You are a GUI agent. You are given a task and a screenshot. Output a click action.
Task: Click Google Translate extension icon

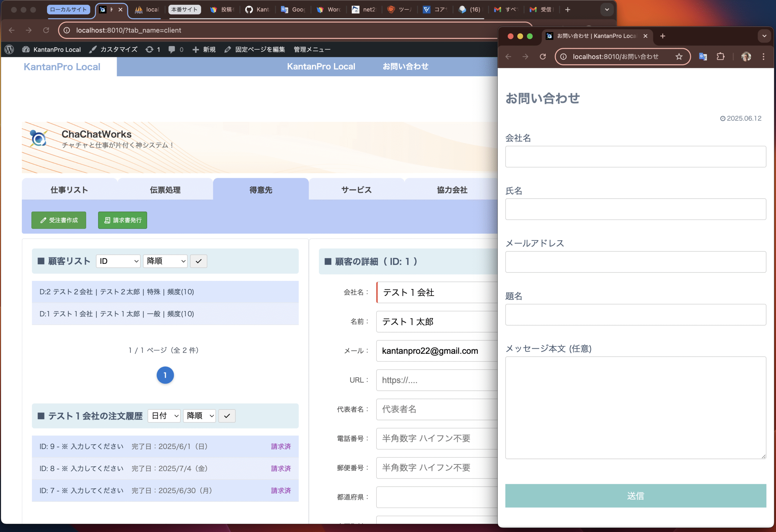tap(703, 57)
